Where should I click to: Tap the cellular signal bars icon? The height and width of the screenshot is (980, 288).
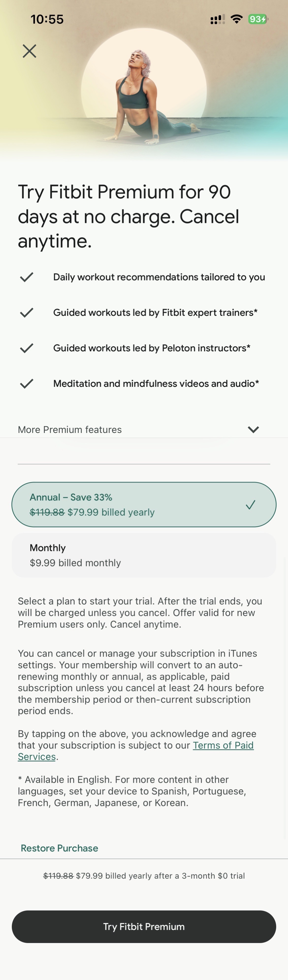(217, 19)
